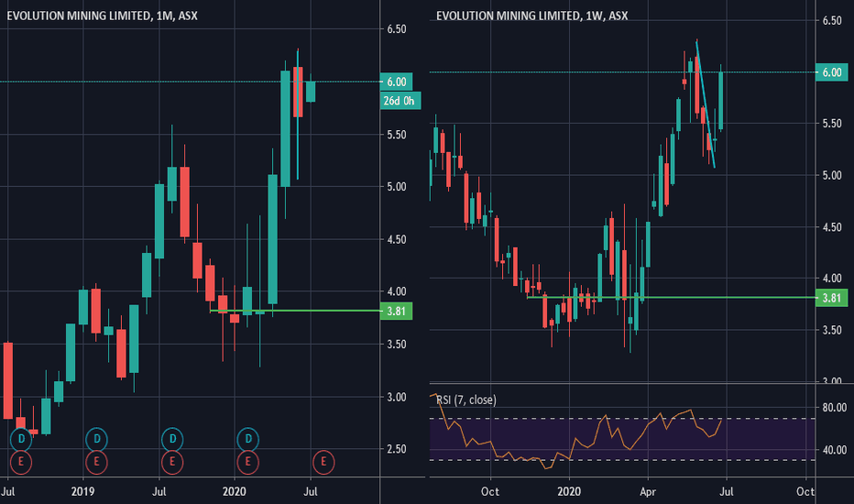Select the monthly chart title EVOLUTION MINING LIMITED, 1M, ASX
This screenshot has height=504, width=854.
point(102,16)
